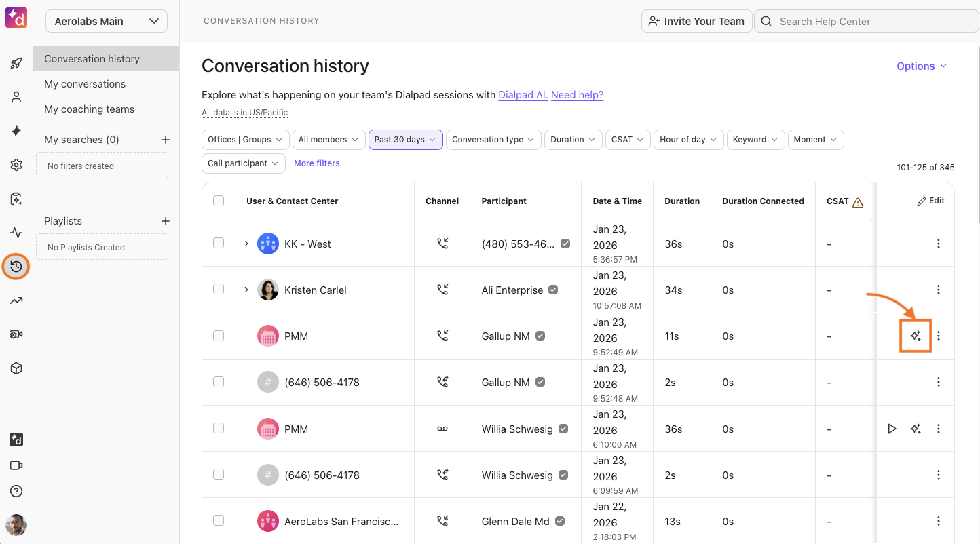Open the All members filter dropdown
This screenshot has width=980, height=544.
(329, 140)
